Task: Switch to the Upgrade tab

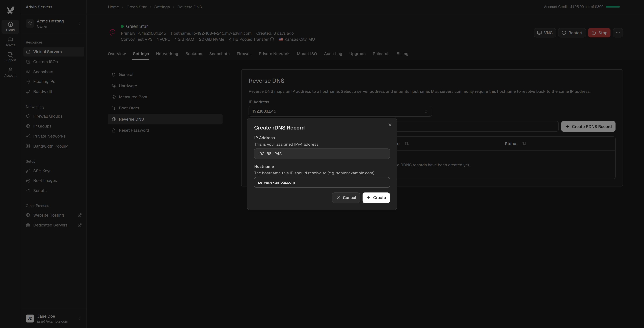Action: click(x=357, y=54)
